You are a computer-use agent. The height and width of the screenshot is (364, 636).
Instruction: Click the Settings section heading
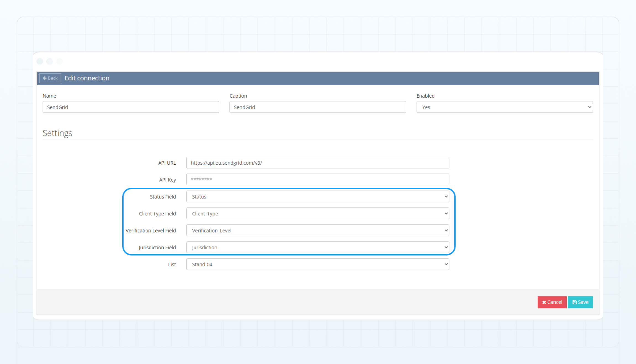(57, 133)
